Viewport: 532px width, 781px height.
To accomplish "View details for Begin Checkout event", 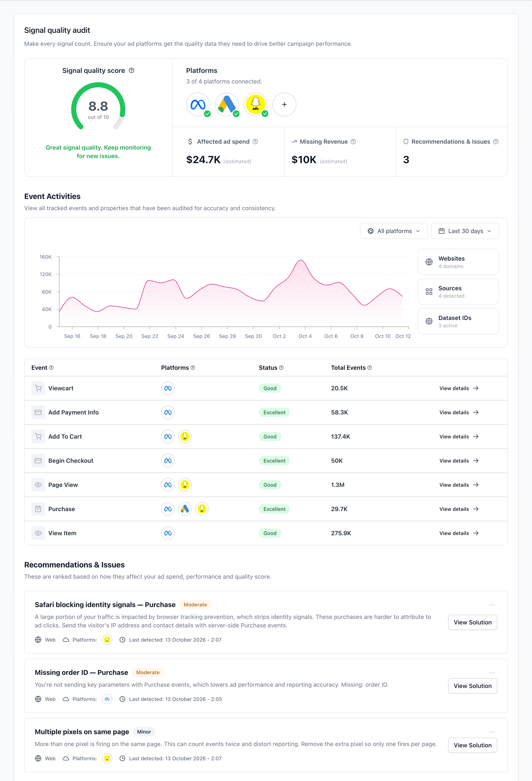I will (x=459, y=461).
